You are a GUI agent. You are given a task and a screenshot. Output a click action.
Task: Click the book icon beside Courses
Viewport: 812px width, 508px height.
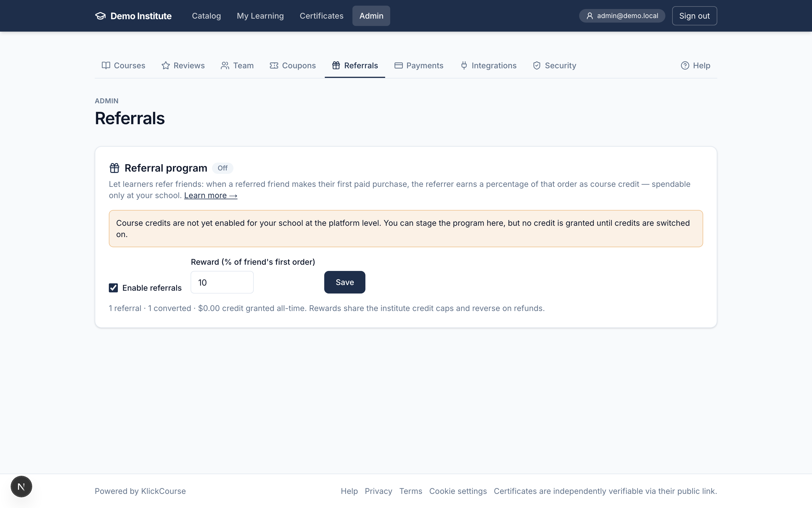[106, 65]
